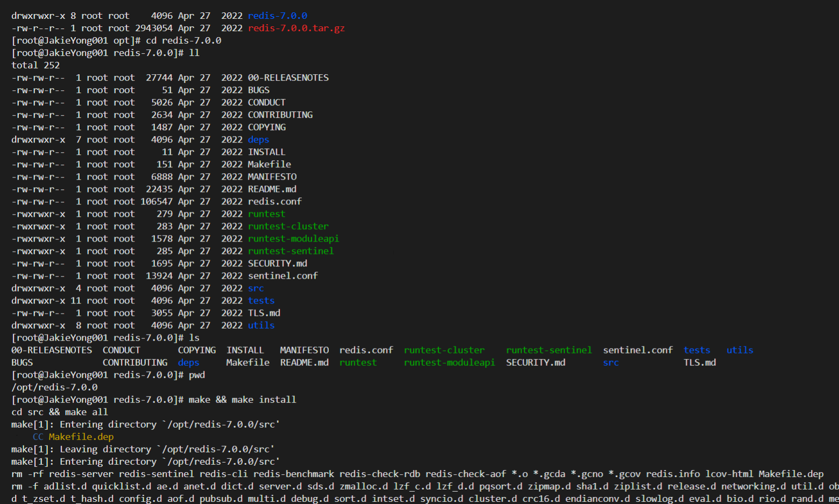Click the 'cd redis-7.0.0' command

click(184, 40)
